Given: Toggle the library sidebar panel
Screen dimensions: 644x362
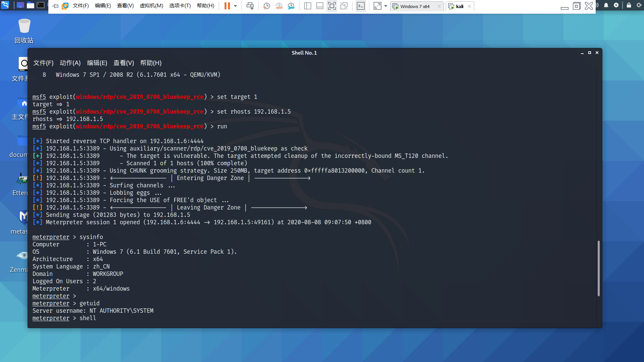Looking at the screenshot, I should tap(308, 6).
